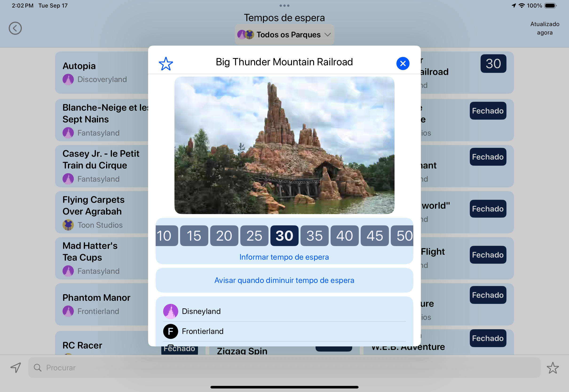Tap Informar tempo de espera link
Image resolution: width=569 pixels, height=392 pixels.
coord(284,257)
